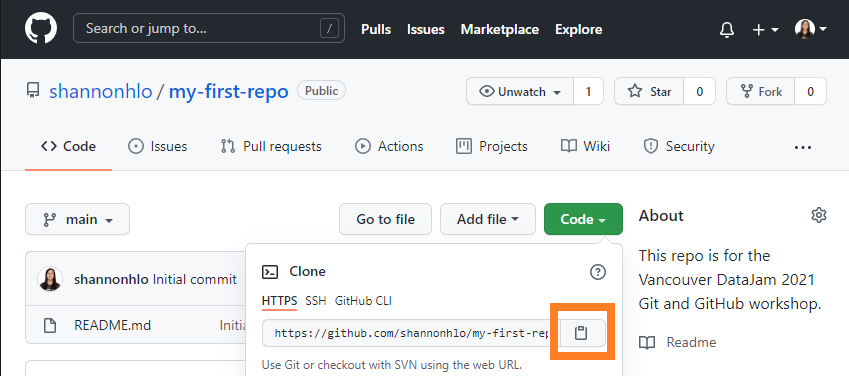This screenshot has width=849, height=377.
Task: Click the Go to file button
Action: (386, 219)
